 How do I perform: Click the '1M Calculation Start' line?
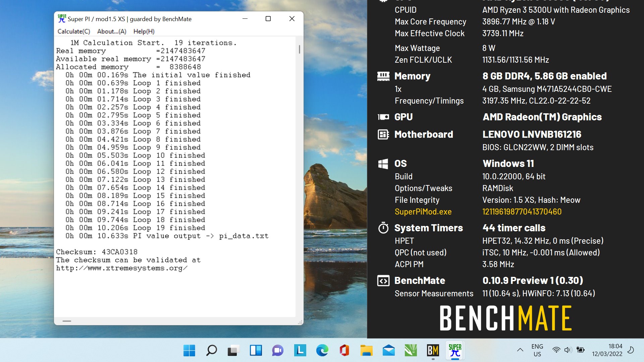[153, 43]
